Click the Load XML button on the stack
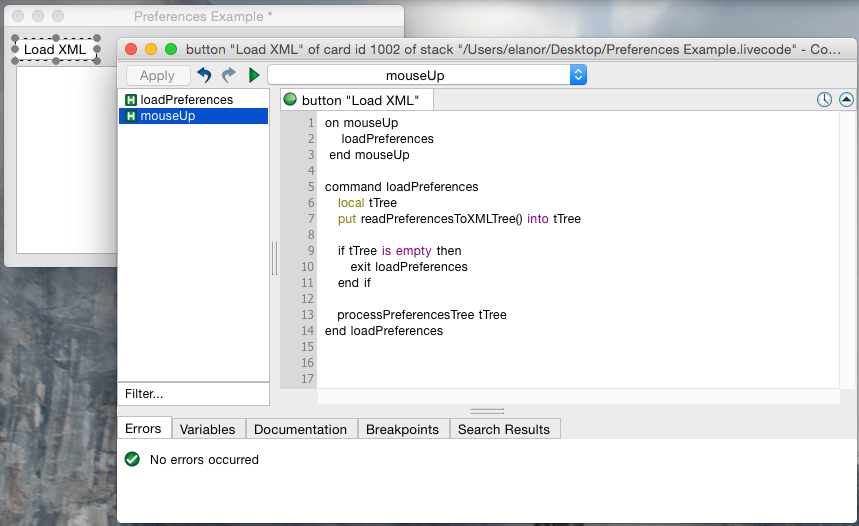The width and height of the screenshot is (859, 526). click(55, 49)
